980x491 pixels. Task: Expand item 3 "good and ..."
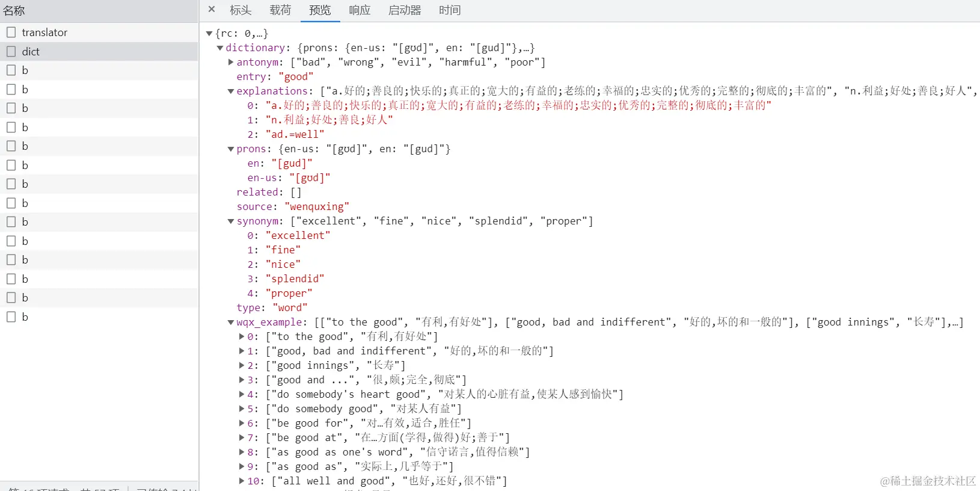[242, 380]
